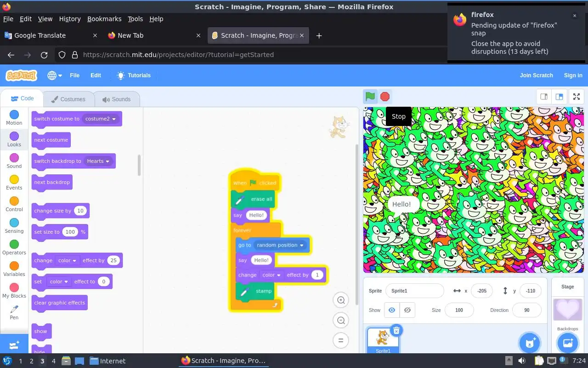588x368 pixels.
Task: Reset workspace zoom to default
Action: (x=341, y=341)
